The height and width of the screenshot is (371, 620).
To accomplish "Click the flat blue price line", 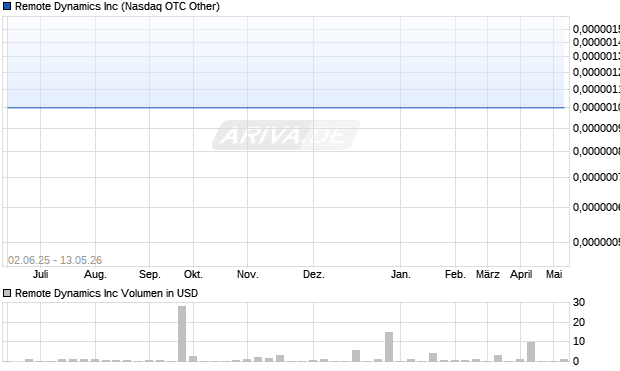I will click(x=286, y=107).
